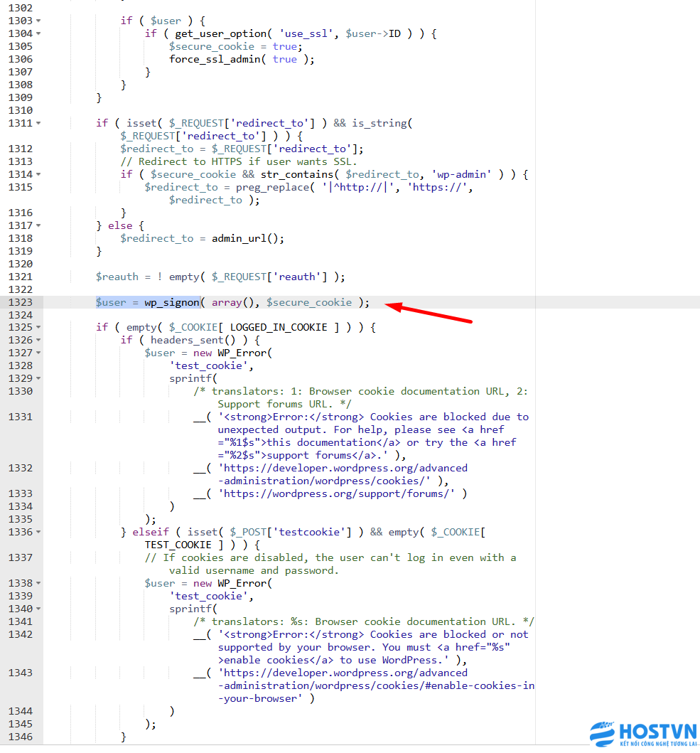Collapse the elseif testcookie block at line 1336

click(x=38, y=533)
